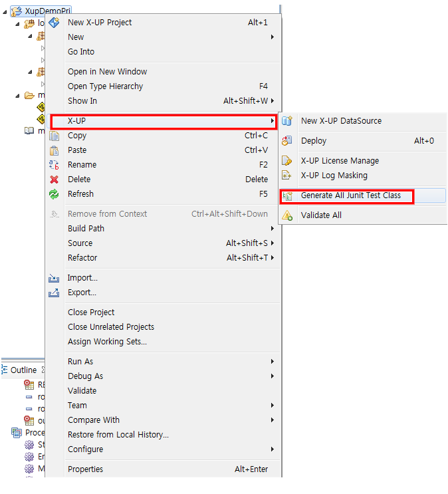Select Close Unrelated Projects

[x=111, y=327]
